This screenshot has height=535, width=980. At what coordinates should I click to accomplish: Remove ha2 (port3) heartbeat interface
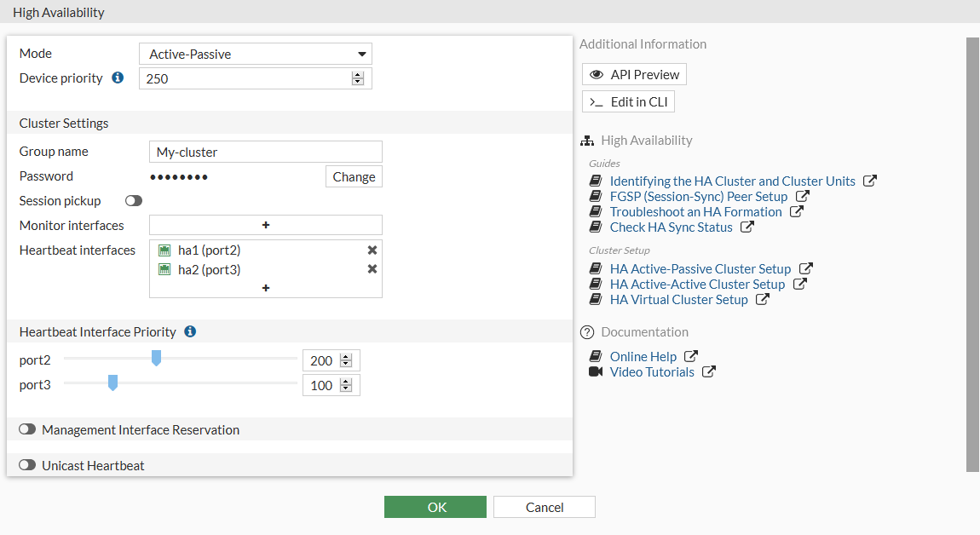click(372, 269)
